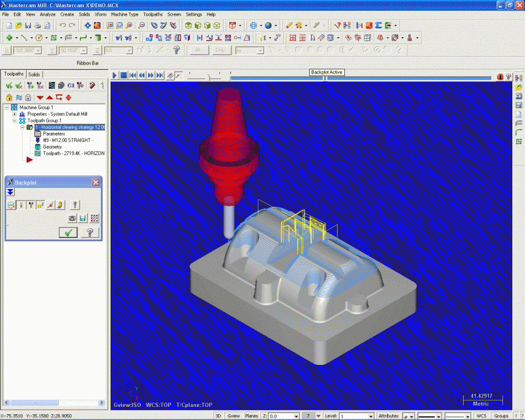The width and height of the screenshot is (525, 420).
Task: Expand Properties - System Default Mill node
Action: click(x=14, y=114)
